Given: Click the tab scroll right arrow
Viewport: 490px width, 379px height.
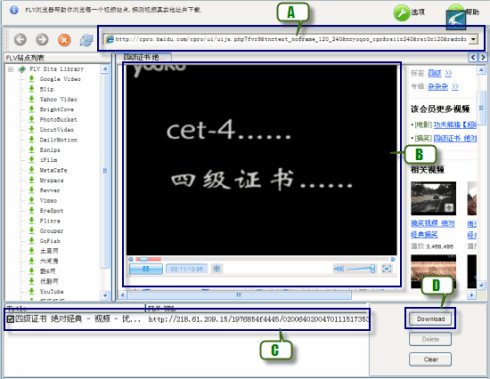Looking at the screenshot, I should point(483,57).
